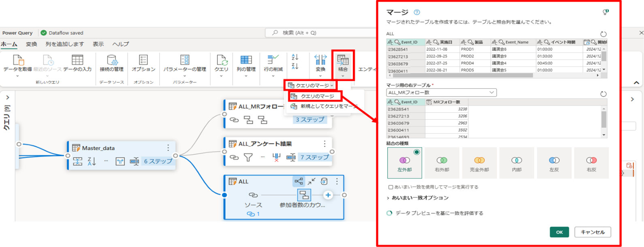Screen dimensions: 644x247
Task: Select 左反 (Left anti) join type
Action: (x=554, y=163)
